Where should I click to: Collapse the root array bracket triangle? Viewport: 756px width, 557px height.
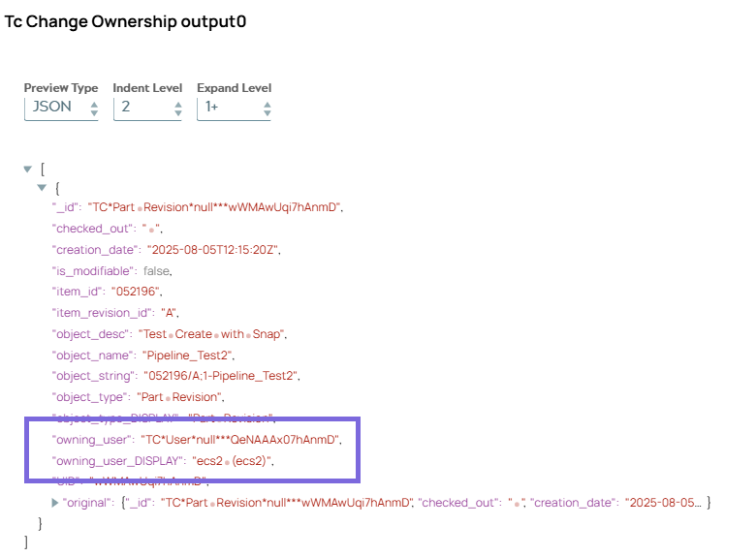(28, 170)
